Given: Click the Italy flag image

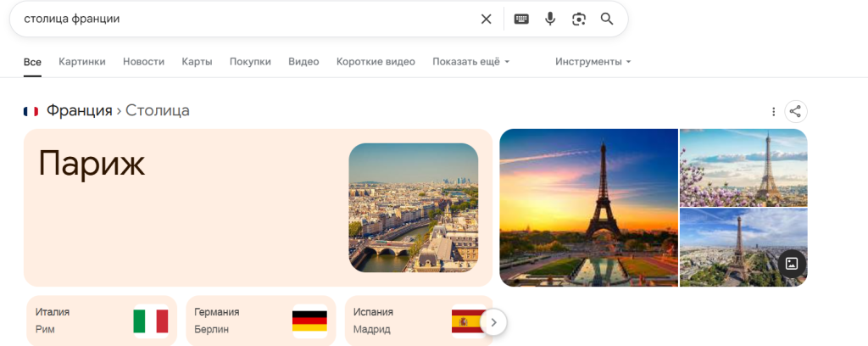Looking at the screenshot, I should point(151,321).
